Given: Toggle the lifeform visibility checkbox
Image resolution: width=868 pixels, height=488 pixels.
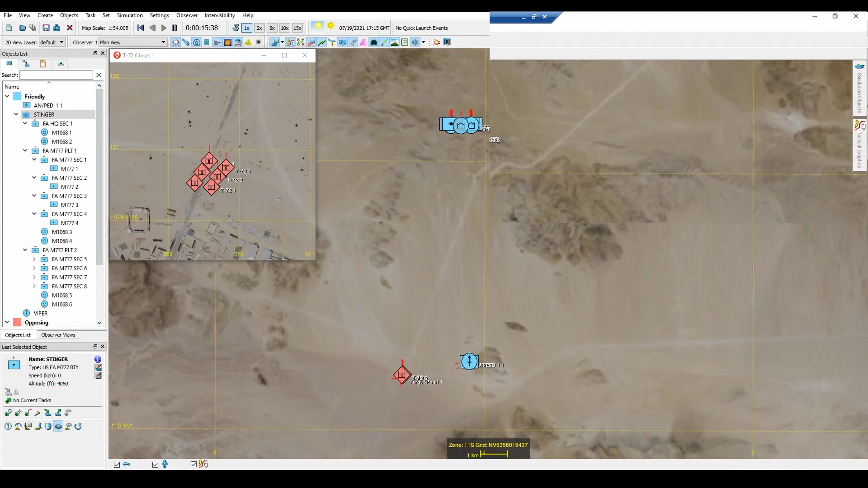Looking at the screenshot, I should pyautogui.click(x=155, y=465).
